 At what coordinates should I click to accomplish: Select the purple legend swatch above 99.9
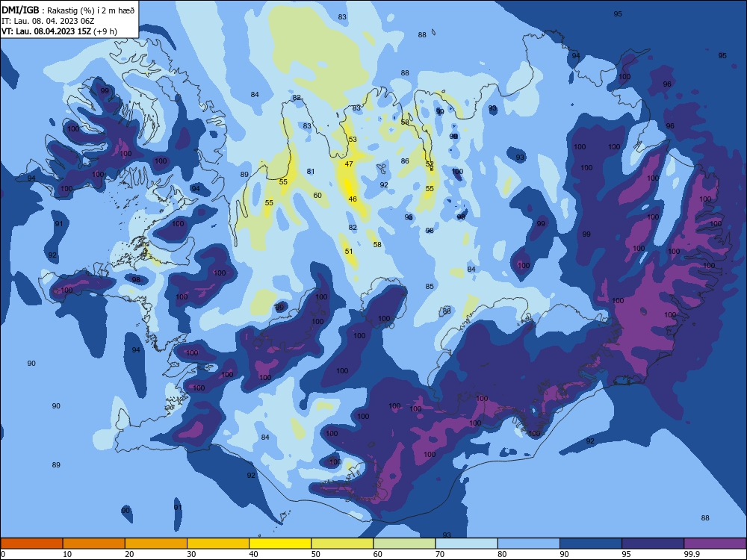(715, 544)
